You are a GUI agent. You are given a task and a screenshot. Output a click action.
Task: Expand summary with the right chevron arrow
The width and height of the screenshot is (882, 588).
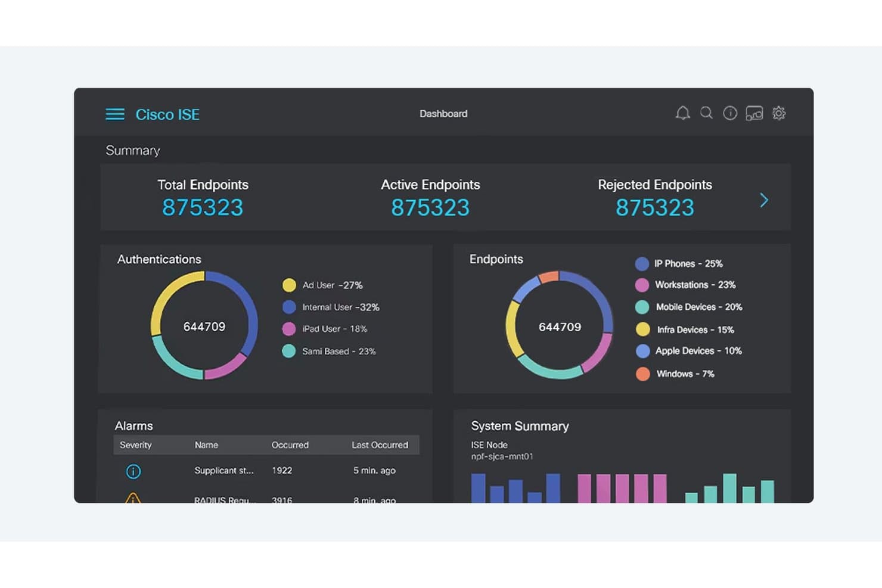click(x=764, y=200)
